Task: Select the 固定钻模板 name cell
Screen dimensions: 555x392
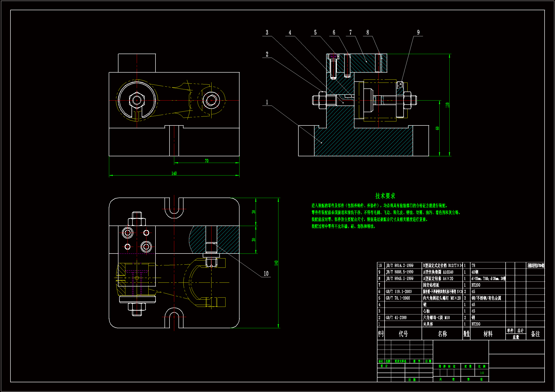Action: pos(431,285)
